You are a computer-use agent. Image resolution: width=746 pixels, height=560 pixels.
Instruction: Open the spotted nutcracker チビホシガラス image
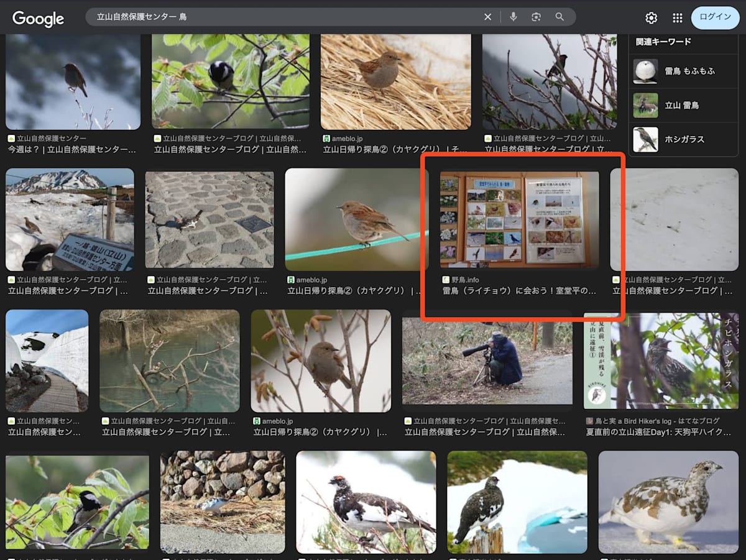click(661, 361)
